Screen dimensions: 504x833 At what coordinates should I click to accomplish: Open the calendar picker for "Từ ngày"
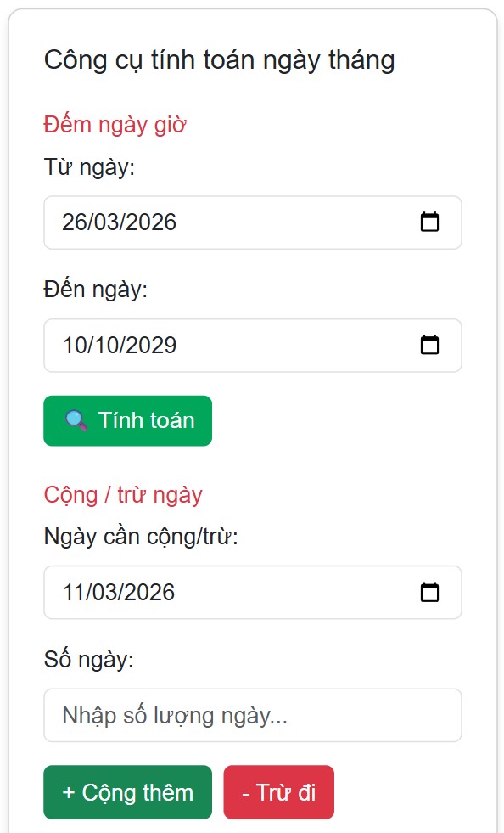pyautogui.click(x=431, y=222)
